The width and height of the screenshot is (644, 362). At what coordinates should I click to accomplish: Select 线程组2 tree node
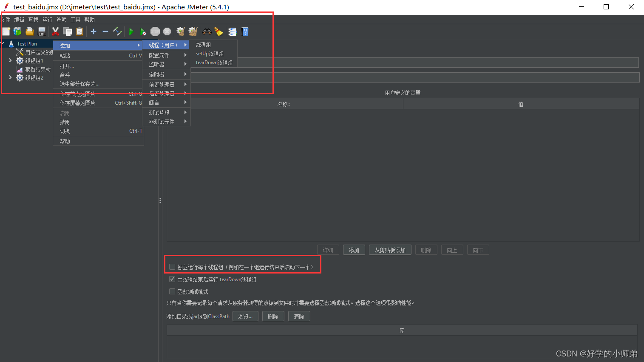(34, 78)
